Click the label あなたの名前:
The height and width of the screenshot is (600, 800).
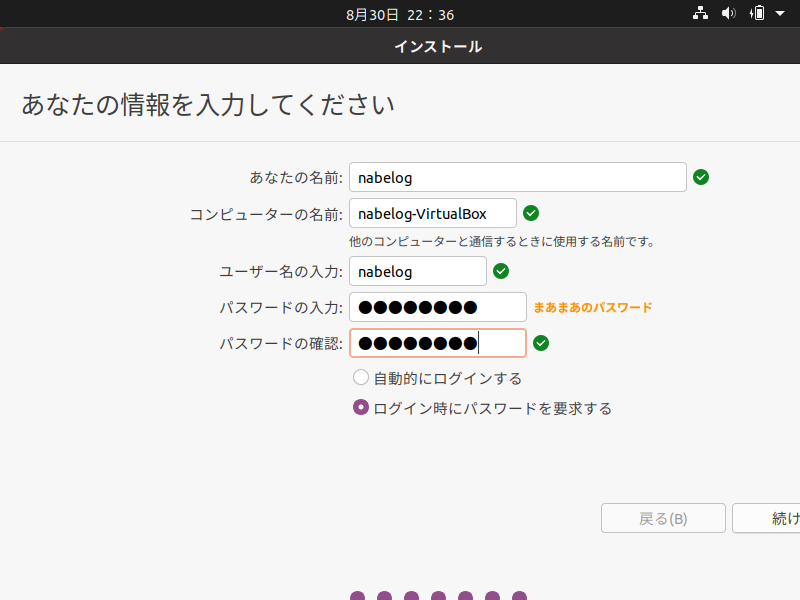(x=296, y=178)
